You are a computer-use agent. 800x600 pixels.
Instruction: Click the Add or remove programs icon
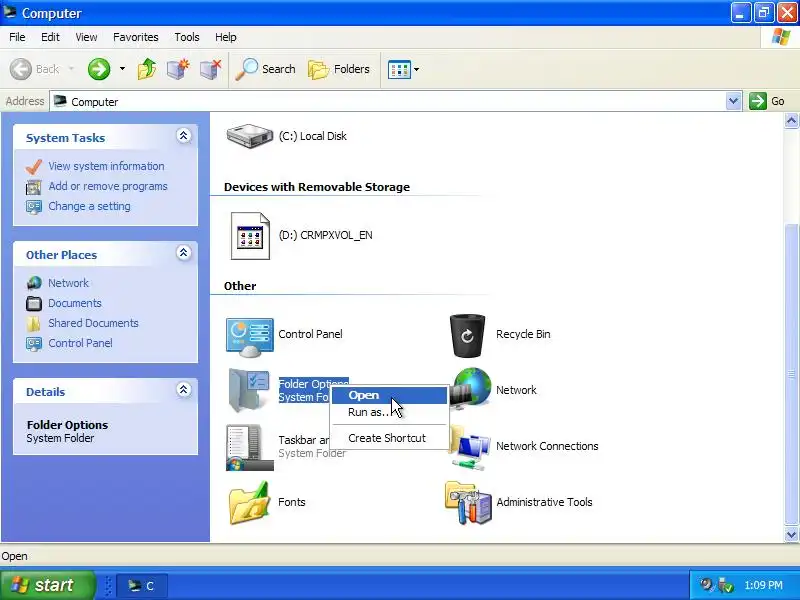pyautogui.click(x=34, y=187)
